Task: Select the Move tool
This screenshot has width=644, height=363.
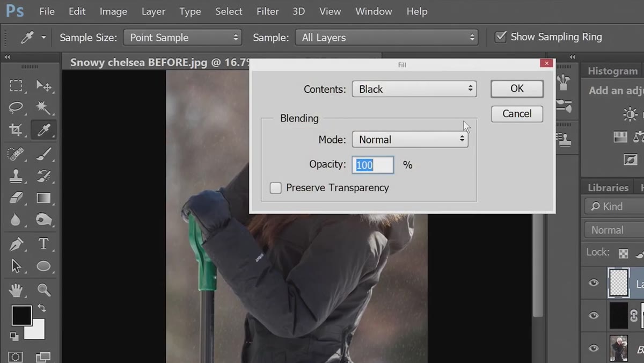Action: click(43, 86)
